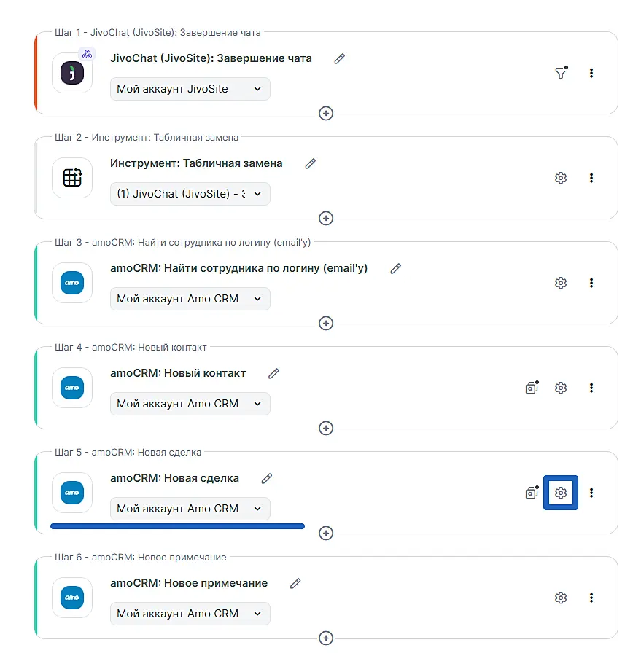
Task: Click the filter icon on the JivoChat step
Action: [x=560, y=73]
